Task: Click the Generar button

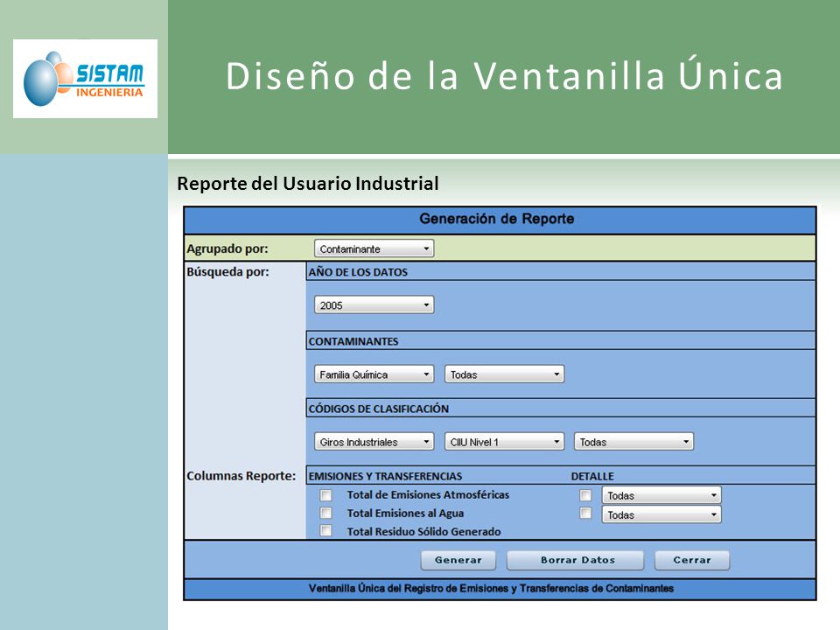Action: pyautogui.click(x=458, y=560)
